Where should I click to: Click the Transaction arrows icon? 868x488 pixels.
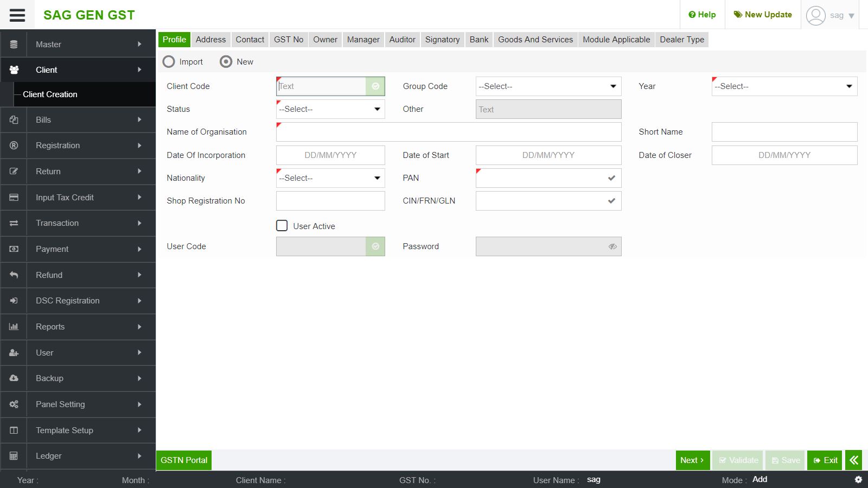pyautogui.click(x=14, y=223)
